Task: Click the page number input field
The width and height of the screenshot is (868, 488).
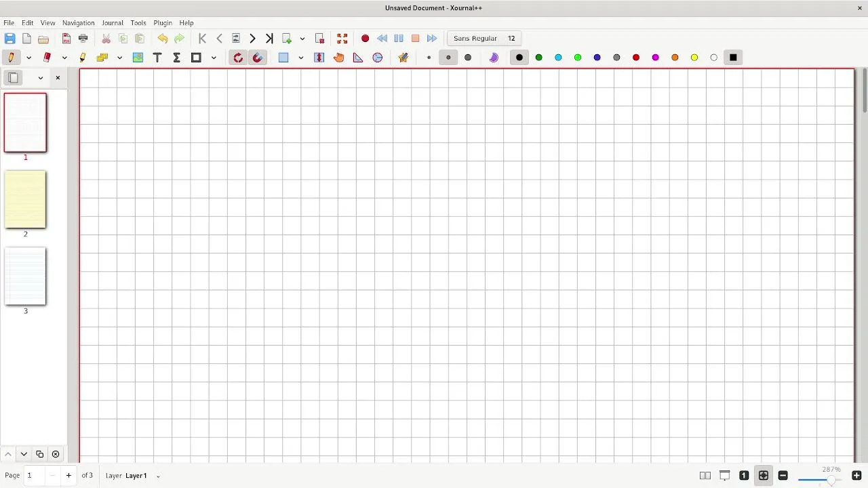Action: point(36,476)
